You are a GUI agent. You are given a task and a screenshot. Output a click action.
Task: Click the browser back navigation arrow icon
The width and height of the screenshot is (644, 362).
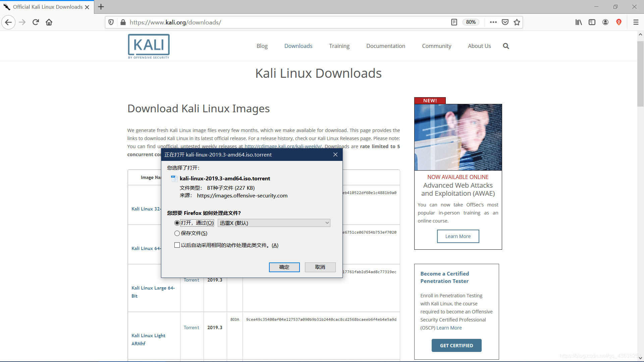(x=9, y=22)
